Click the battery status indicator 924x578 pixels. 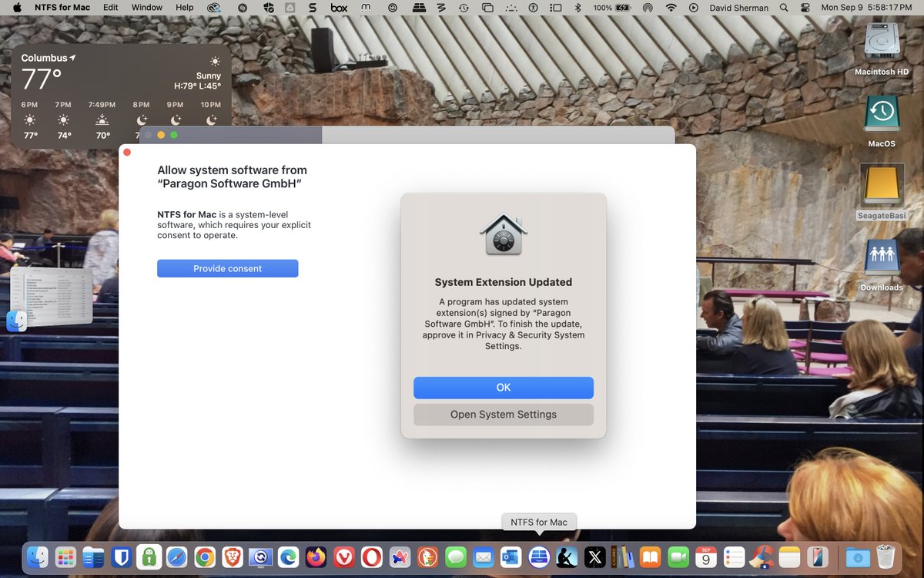coord(612,8)
